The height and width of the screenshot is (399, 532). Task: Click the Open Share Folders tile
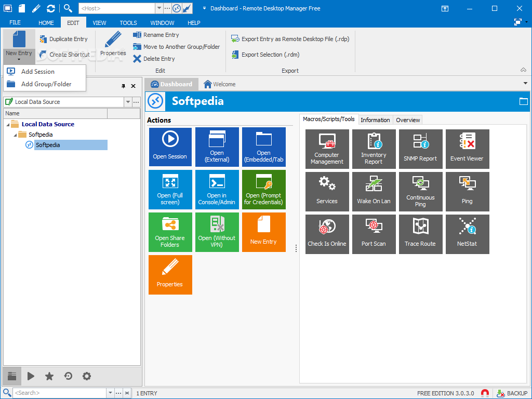pyautogui.click(x=170, y=232)
